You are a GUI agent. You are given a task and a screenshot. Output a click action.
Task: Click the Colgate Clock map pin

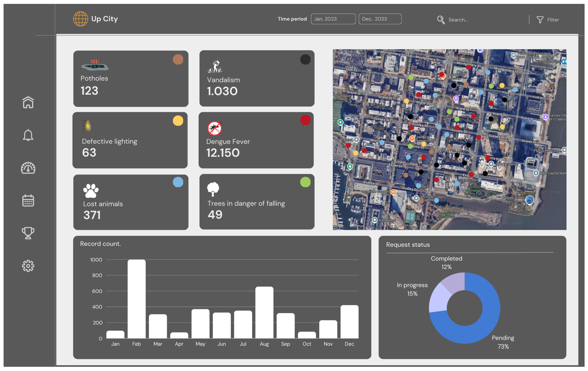[x=529, y=200]
